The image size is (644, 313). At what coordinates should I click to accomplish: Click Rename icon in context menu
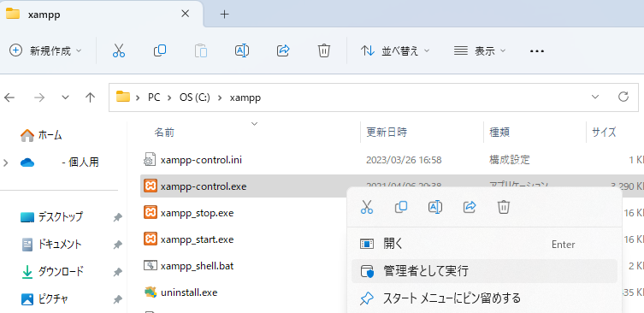435,207
